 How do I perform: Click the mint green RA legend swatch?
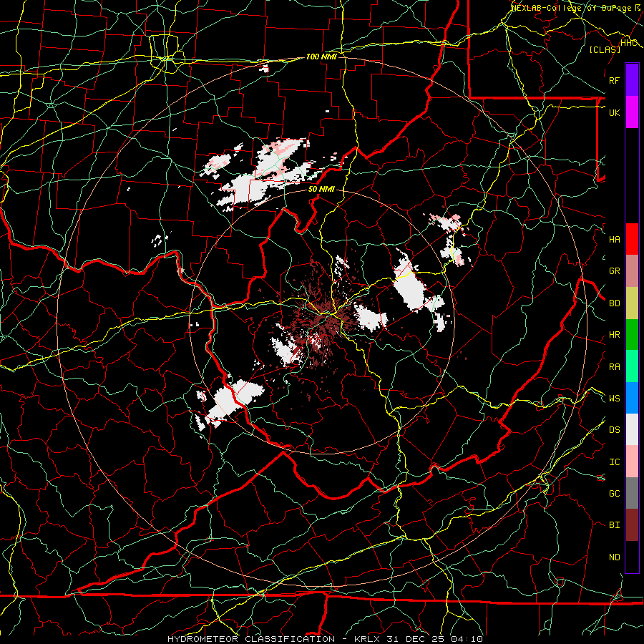(x=632, y=366)
